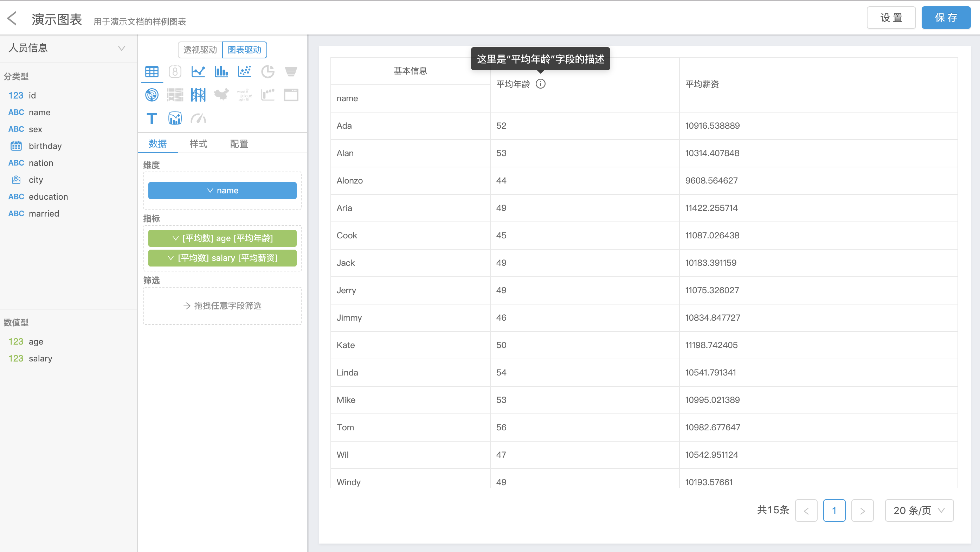980x552 pixels.
Task: Open the 样式 tab
Action: (x=198, y=144)
